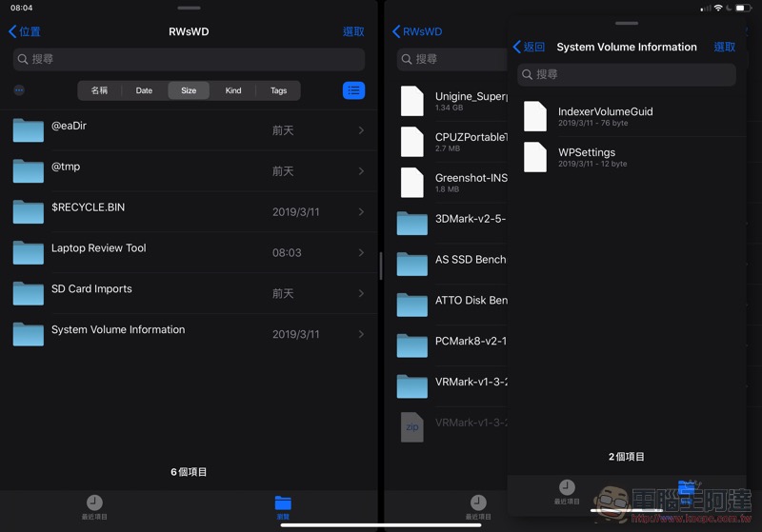Open the Greenshot-INS file icon
762x532 pixels.
pos(412,183)
